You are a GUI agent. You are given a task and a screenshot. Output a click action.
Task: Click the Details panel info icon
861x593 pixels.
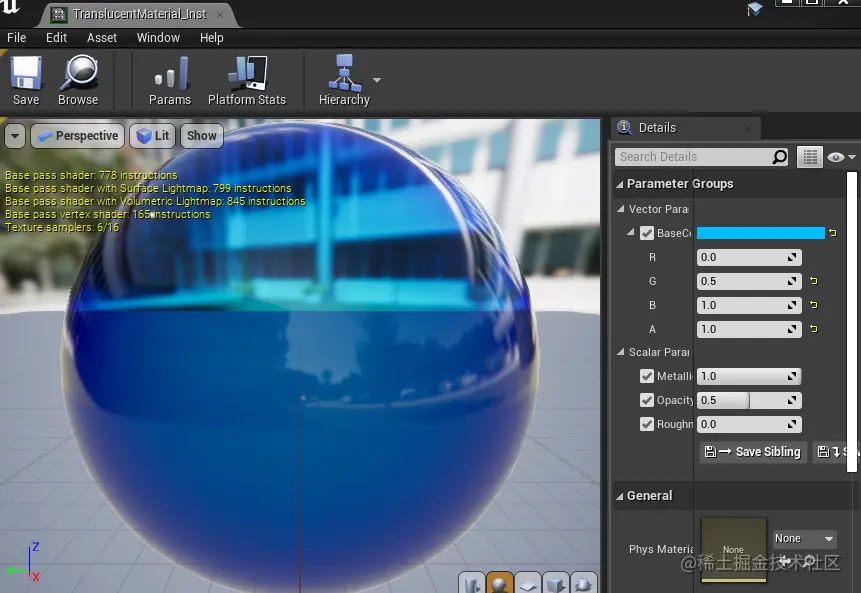coord(624,127)
